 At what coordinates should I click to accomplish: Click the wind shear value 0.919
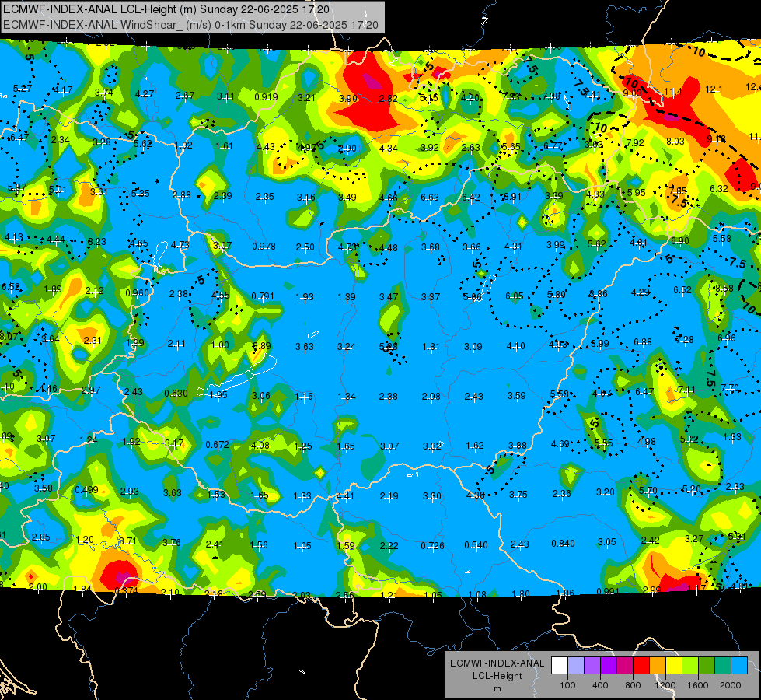[266, 97]
